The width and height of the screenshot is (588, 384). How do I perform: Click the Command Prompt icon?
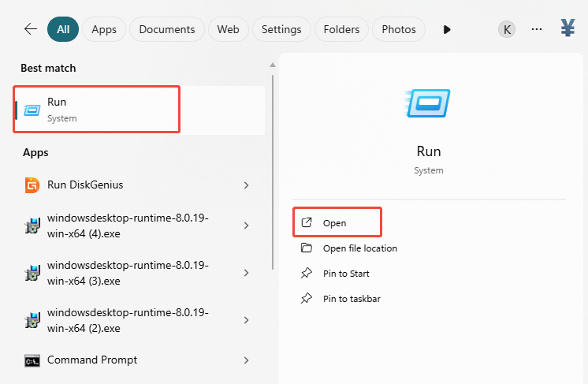(32, 360)
